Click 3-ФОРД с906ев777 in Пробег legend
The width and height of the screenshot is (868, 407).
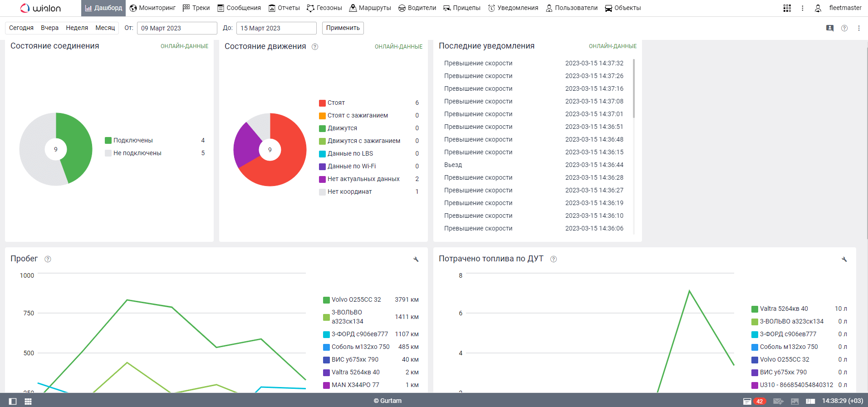click(360, 334)
